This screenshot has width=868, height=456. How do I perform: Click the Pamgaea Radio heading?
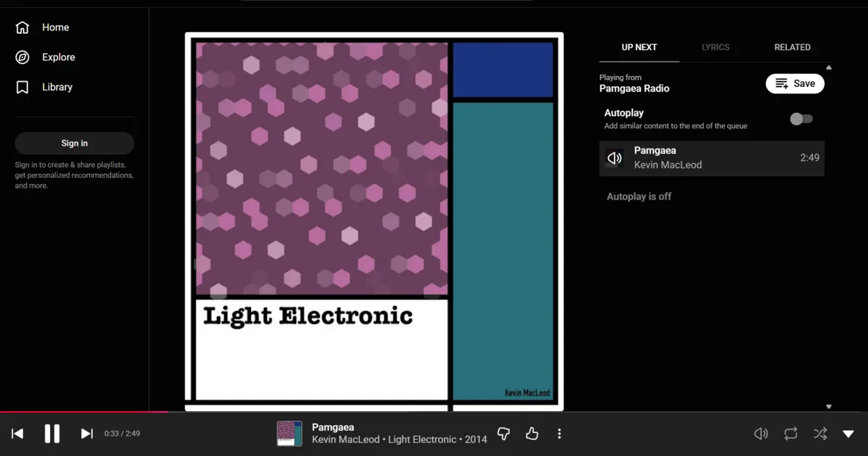[x=634, y=88]
